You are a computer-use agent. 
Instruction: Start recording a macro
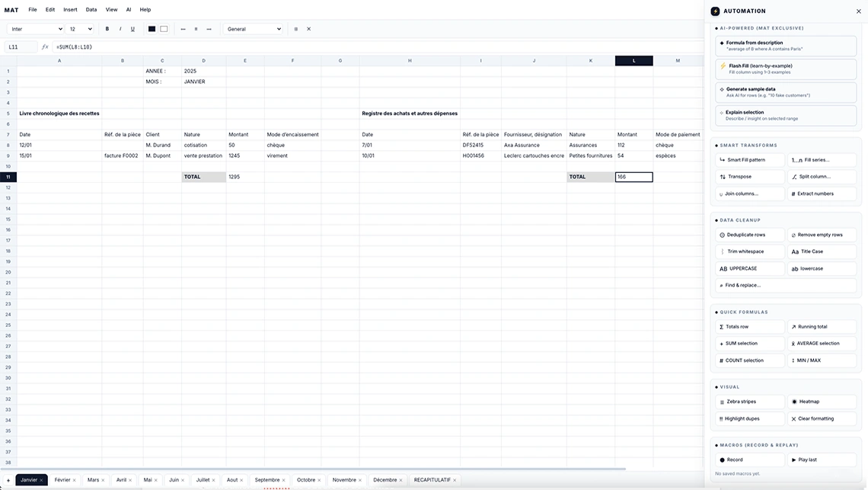tap(749, 460)
